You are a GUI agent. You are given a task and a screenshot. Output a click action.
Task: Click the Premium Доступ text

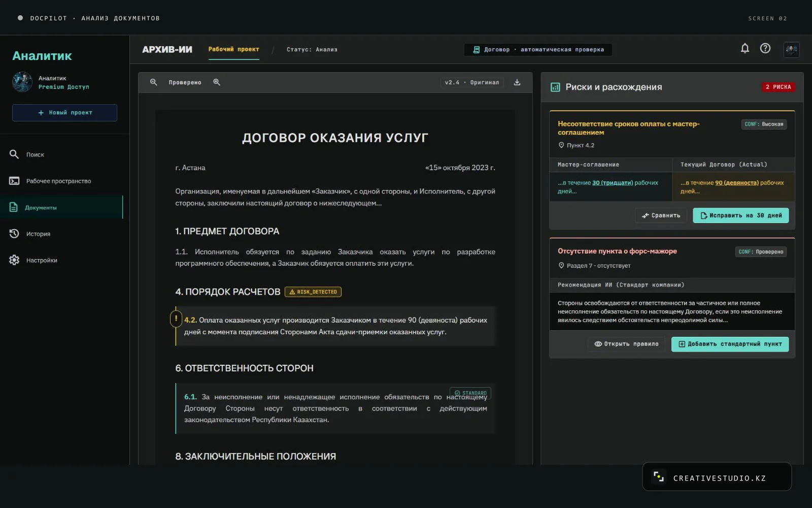64,87
